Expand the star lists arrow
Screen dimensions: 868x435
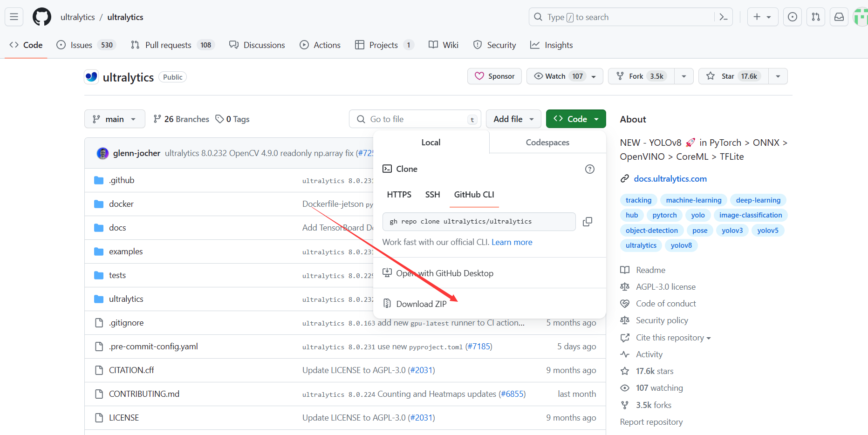tap(778, 76)
